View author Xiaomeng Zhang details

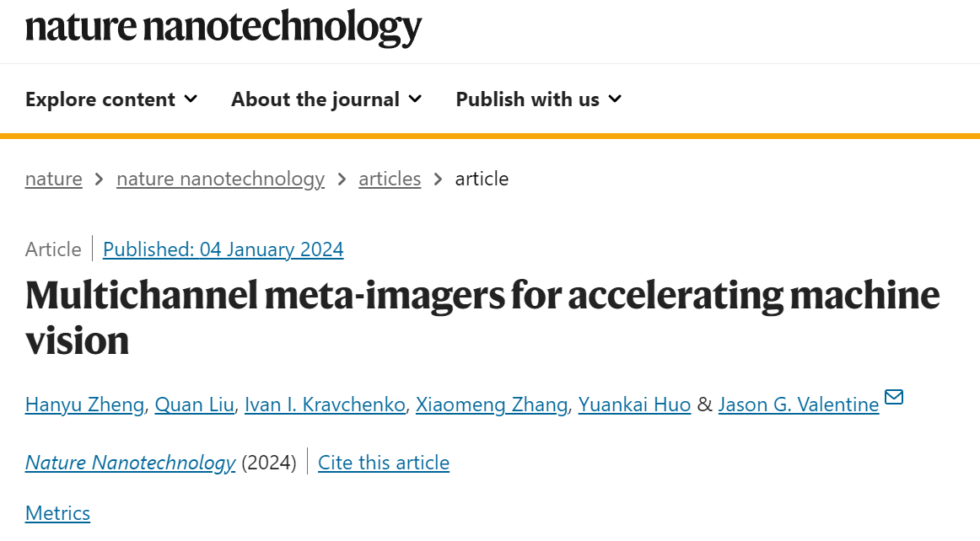[492, 404]
